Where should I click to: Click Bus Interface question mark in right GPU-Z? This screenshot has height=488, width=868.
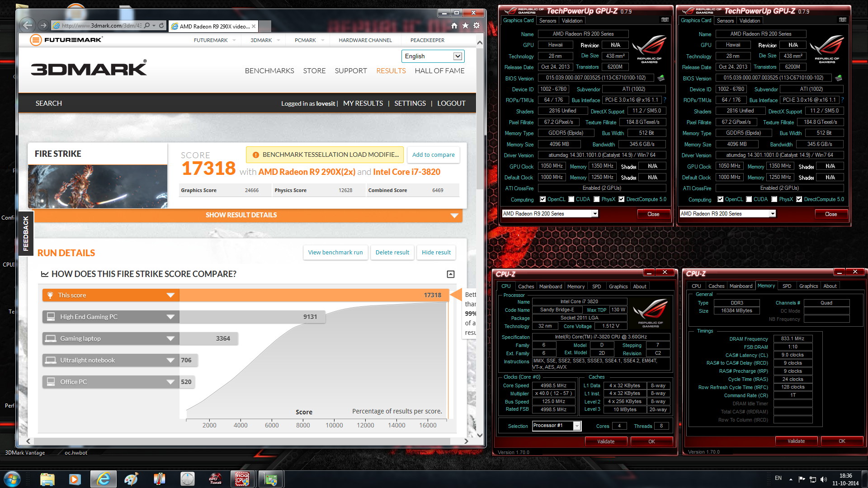(842, 100)
